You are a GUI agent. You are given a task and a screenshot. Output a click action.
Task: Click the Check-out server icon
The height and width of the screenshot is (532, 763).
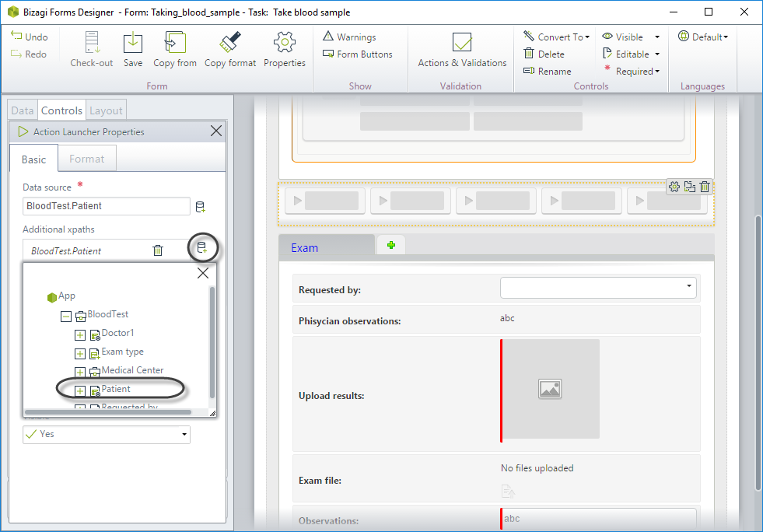92,42
